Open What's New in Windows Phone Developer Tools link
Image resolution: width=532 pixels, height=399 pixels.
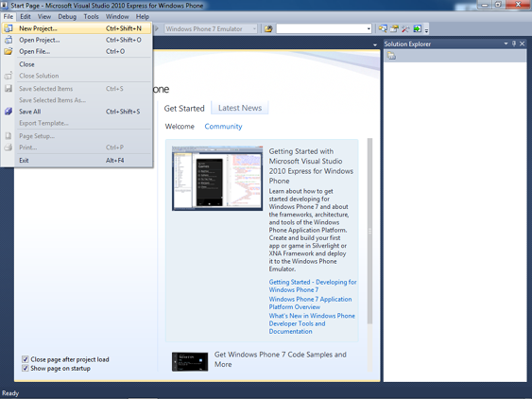pos(312,323)
